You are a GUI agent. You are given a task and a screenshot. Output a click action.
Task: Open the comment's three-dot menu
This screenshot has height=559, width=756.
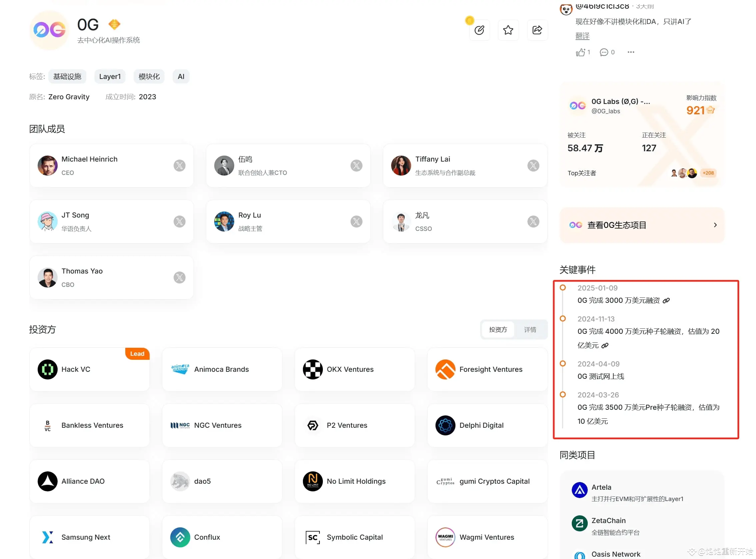click(x=631, y=52)
